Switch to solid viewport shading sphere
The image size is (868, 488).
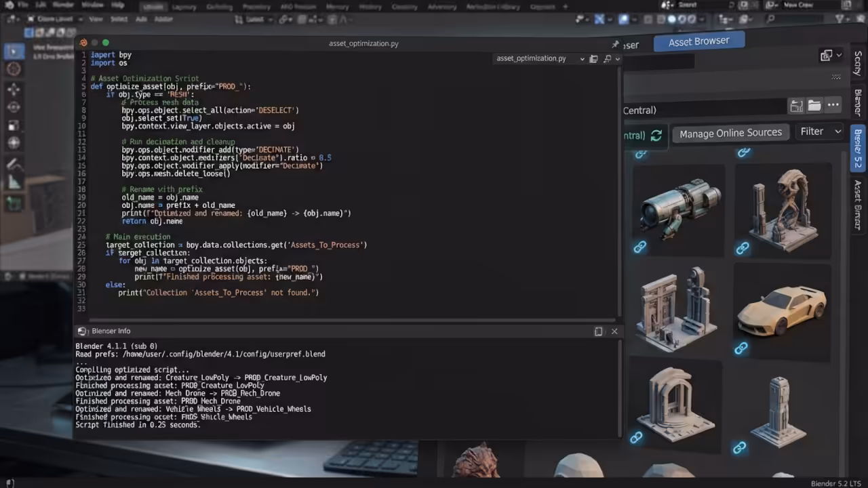[x=672, y=19]
